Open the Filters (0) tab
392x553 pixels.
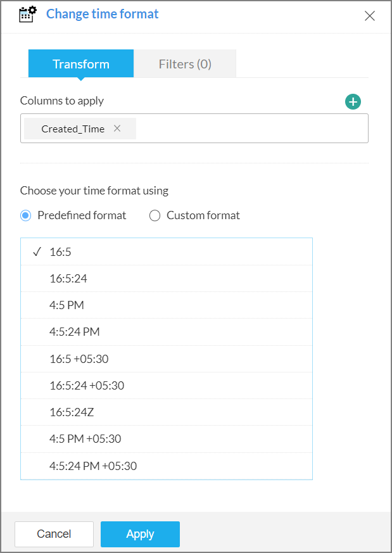(x=185, y=64)
